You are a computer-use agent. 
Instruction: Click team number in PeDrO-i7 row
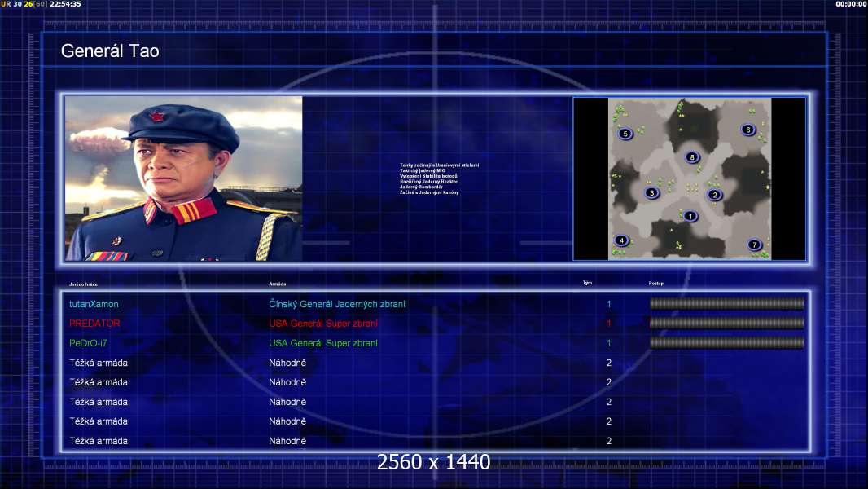pyautogui.click(x=609, y=343)
